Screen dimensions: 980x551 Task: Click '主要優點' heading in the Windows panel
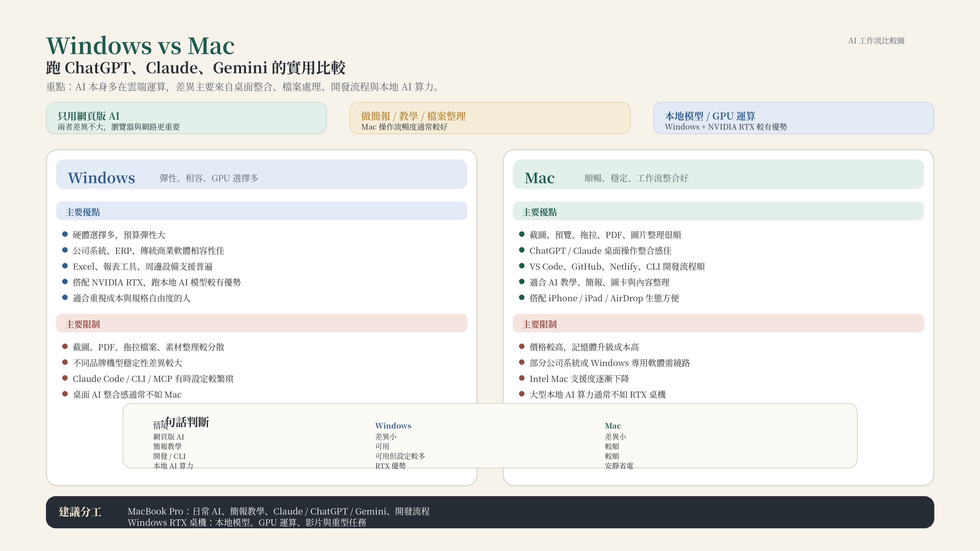pos(82,212)
